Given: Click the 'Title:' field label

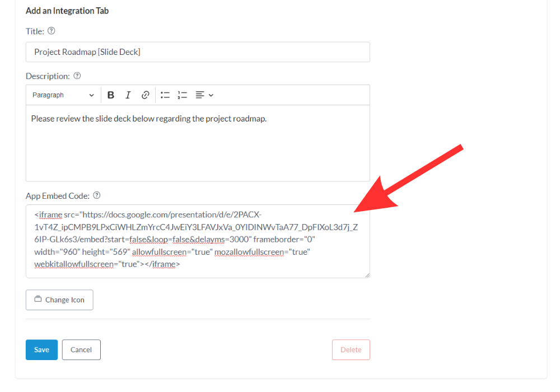Looking at the screenshot, I should coord(35,31).
